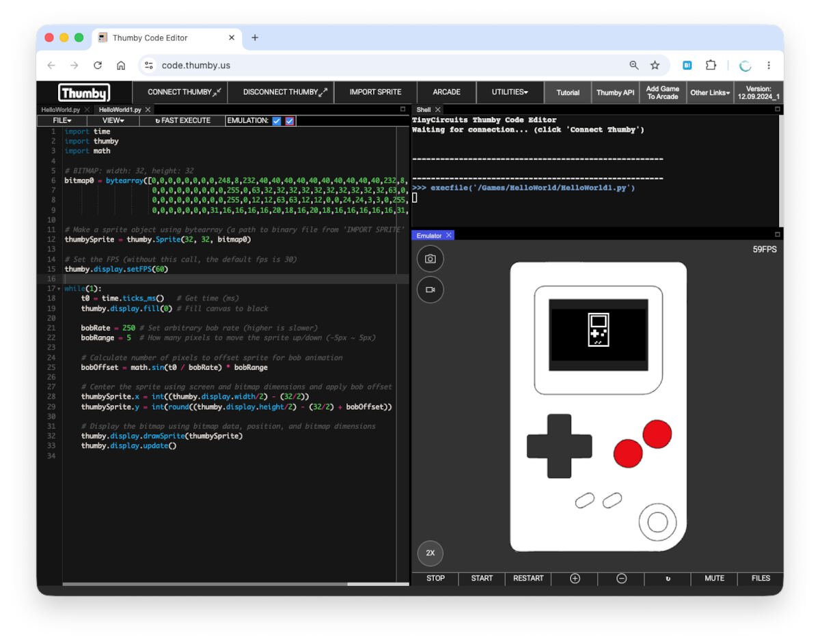Image resolution: width=820 pixels, height=644 pixels.
Task: Go to browser home page
Action: 121,66
